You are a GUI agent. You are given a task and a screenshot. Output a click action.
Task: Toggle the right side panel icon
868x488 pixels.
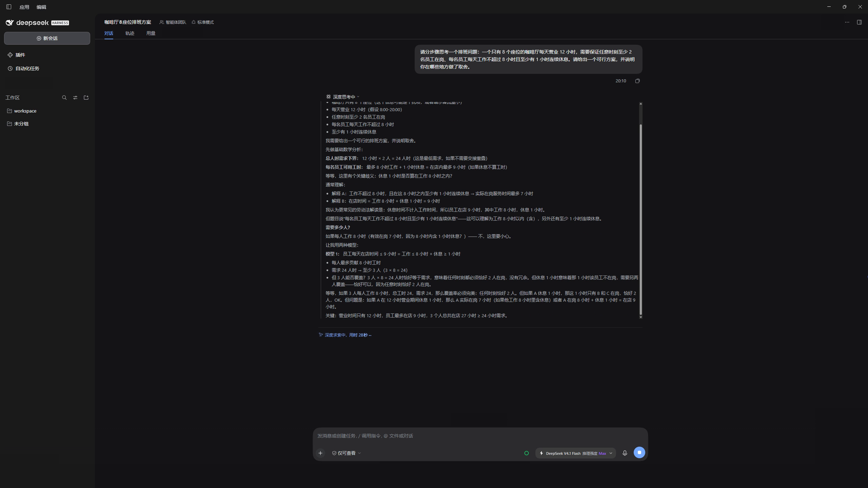click(x=859, y=22)
